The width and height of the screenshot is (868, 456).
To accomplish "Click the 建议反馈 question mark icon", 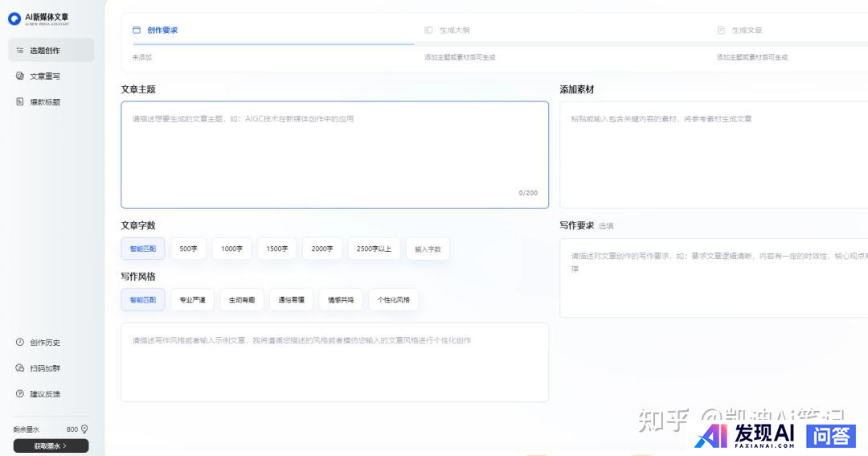I will (20, 394).
